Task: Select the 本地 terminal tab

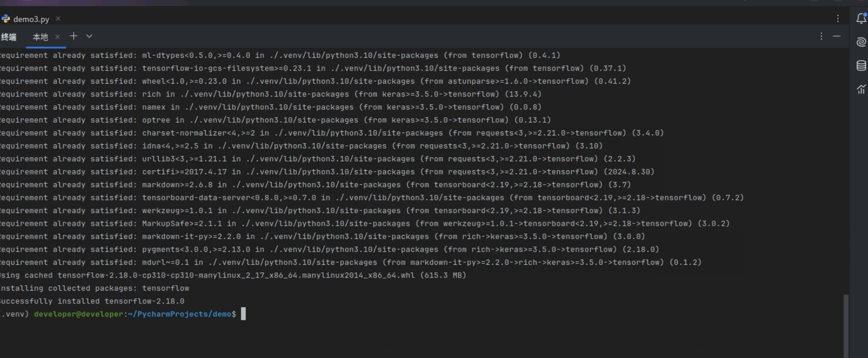Action: click(40, 37)
